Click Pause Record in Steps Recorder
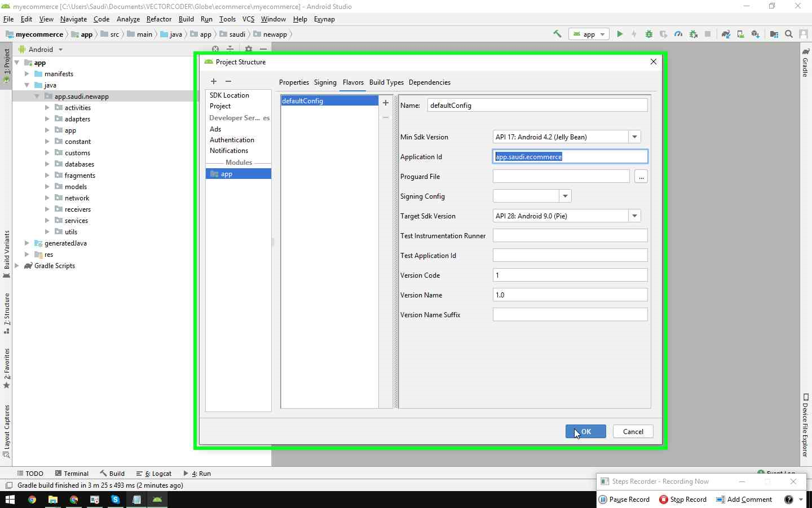 point(624,500)
